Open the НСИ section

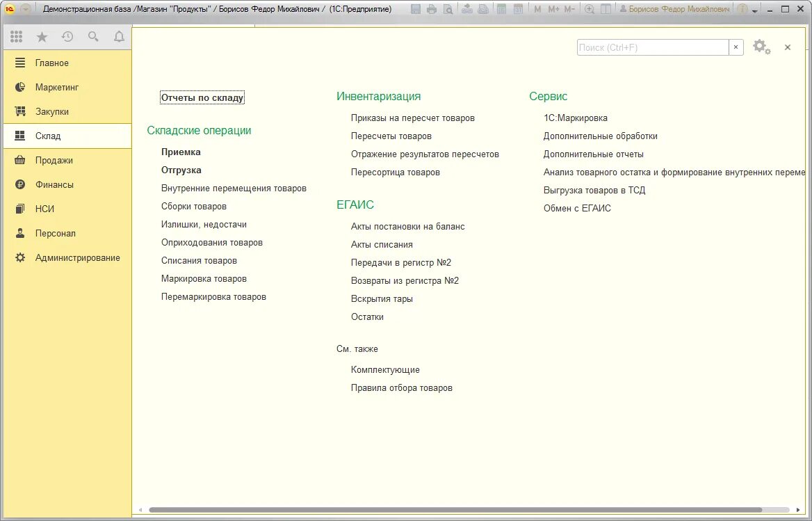pyautogui.click(x=67, y=209)
